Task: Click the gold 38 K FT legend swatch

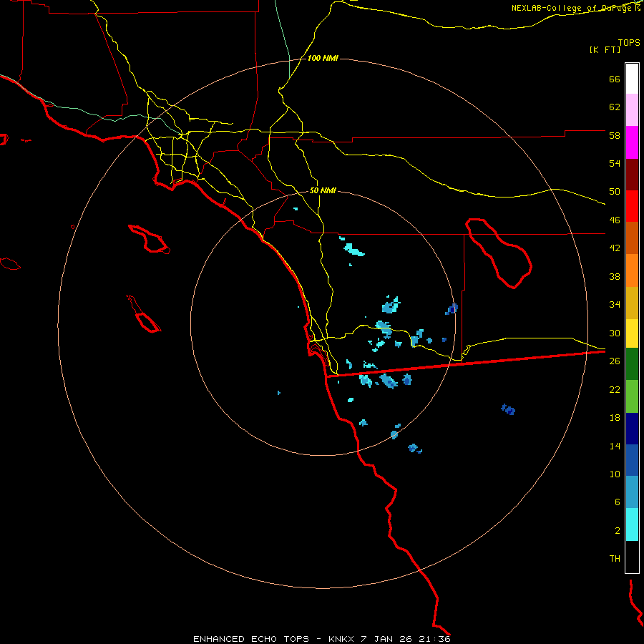Action: pos(632,303)
